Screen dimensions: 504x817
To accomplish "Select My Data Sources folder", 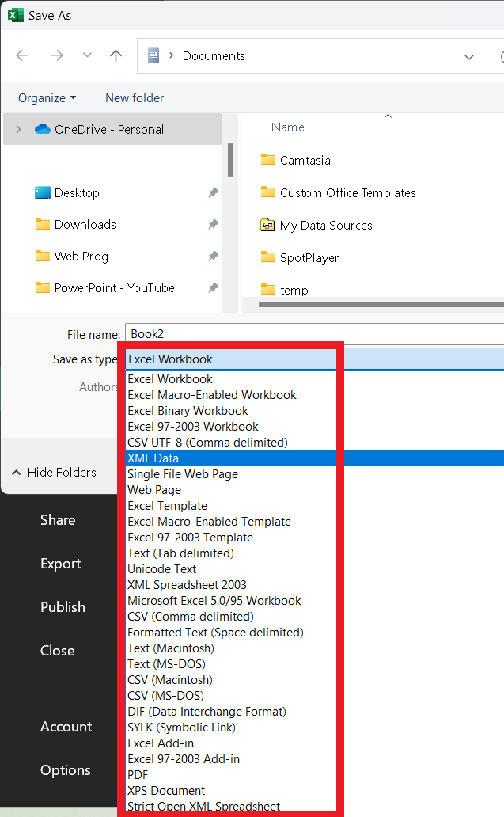I will point(326,225).
